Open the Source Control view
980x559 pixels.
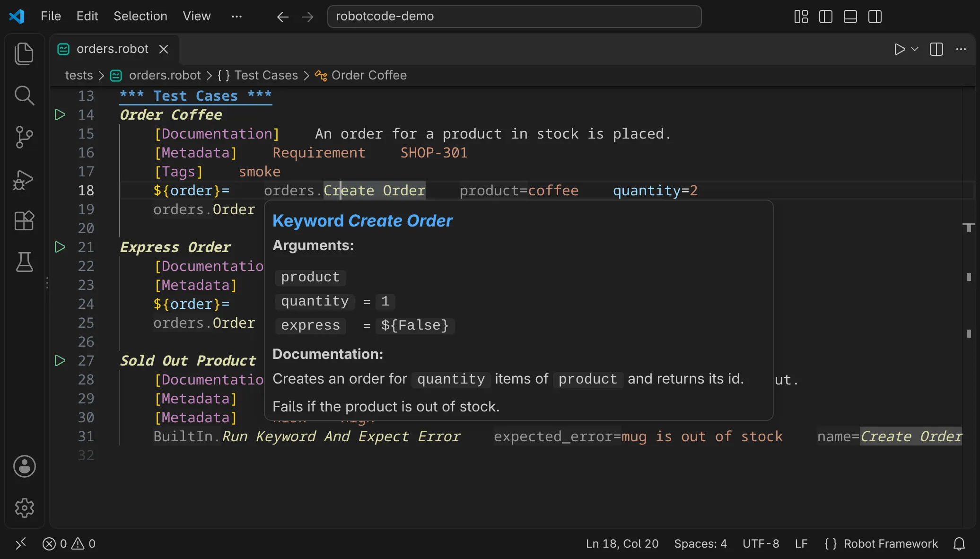click(x=24, y=137)
